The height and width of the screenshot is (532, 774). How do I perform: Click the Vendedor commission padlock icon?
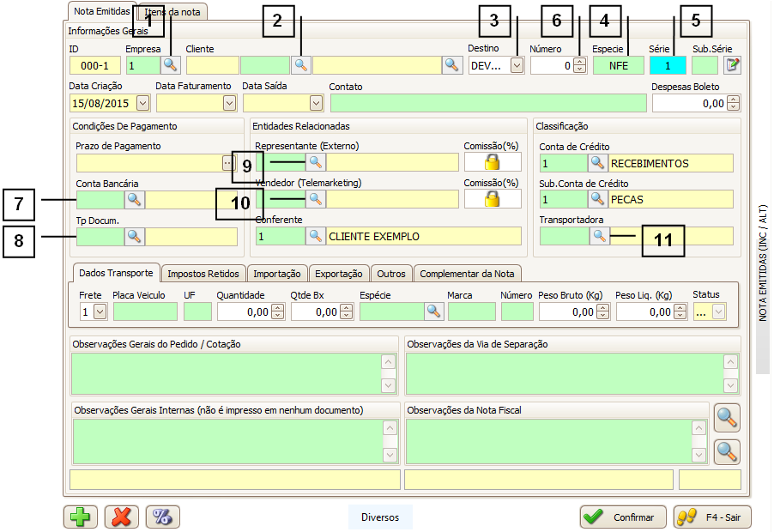pyautogui.click(x=493, y=199)
